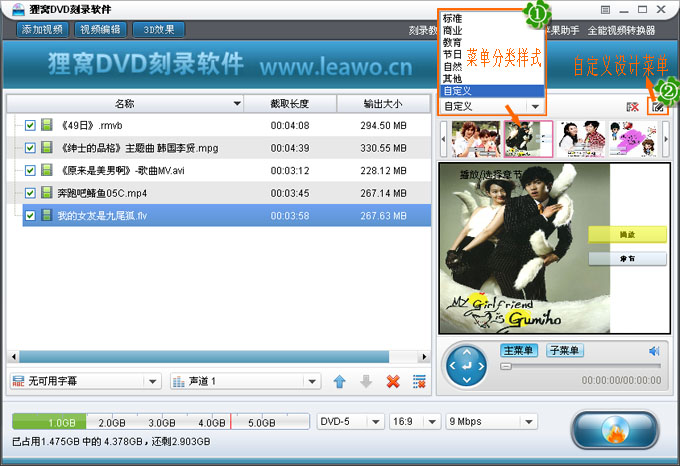This screenshot has height=466, width=680.
Task: Uncheck 《绅士的品格》主题曲 checkbox
Action: 30,148
